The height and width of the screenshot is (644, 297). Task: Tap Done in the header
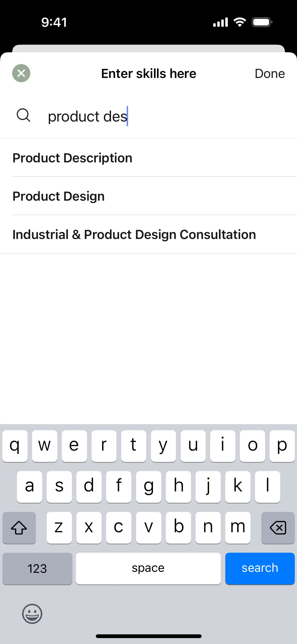pyautogui.click(x=269, y=73)
